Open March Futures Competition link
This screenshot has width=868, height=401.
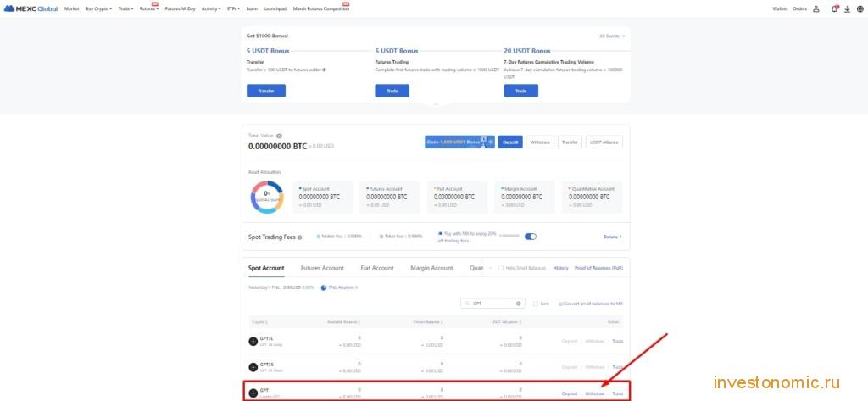[x=321, y=8]
